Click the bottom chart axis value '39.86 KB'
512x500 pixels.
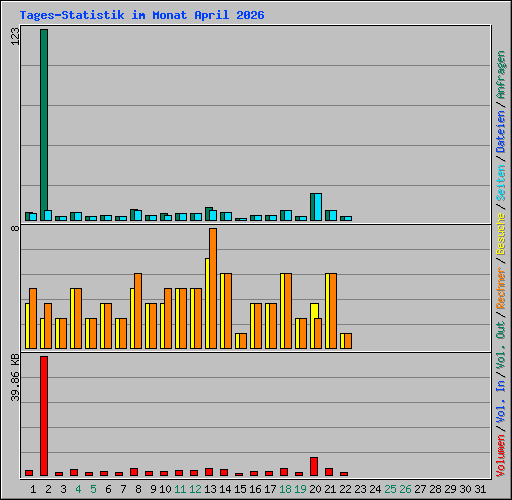coord(15,378)
